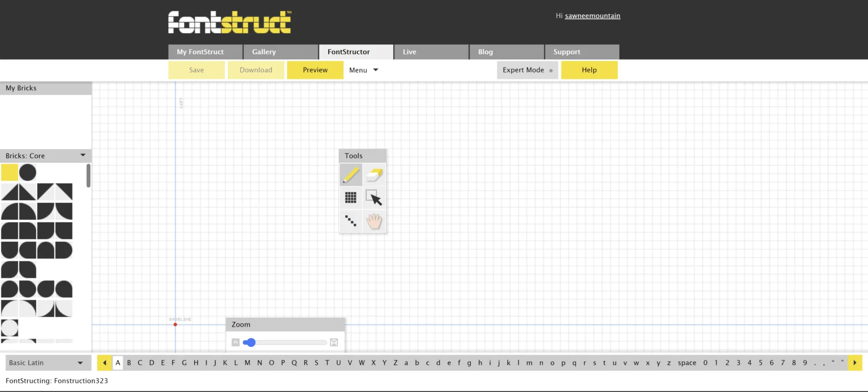The image size is (868, 392).
Task: Click the red baseline origin point
Action: [175, 325]
